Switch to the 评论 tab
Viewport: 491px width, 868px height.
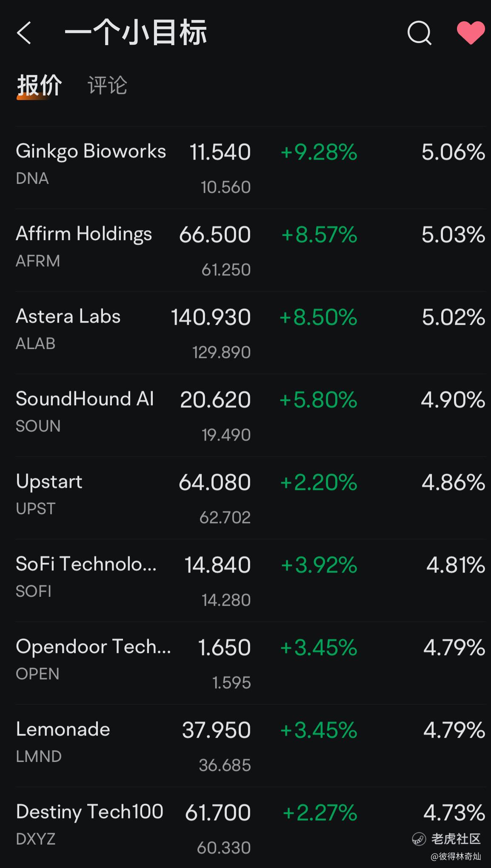pos(107,85)
